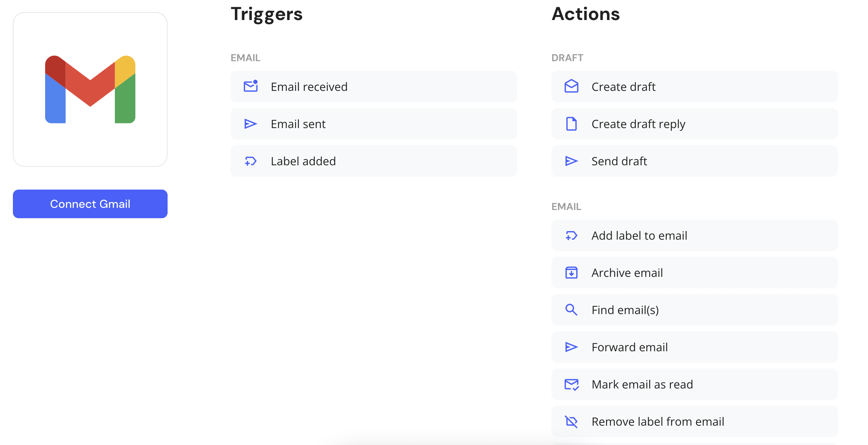This screenshot has width=868, height=445.
Task: Click the Email received envelope icon
Action: [251, 87]
